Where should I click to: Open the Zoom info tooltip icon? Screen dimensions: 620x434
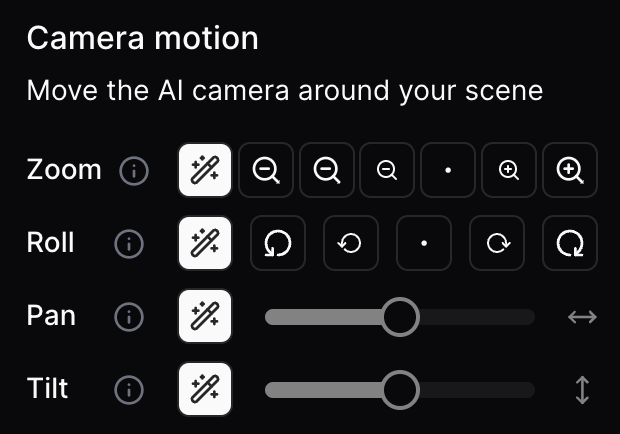(134, 171)
